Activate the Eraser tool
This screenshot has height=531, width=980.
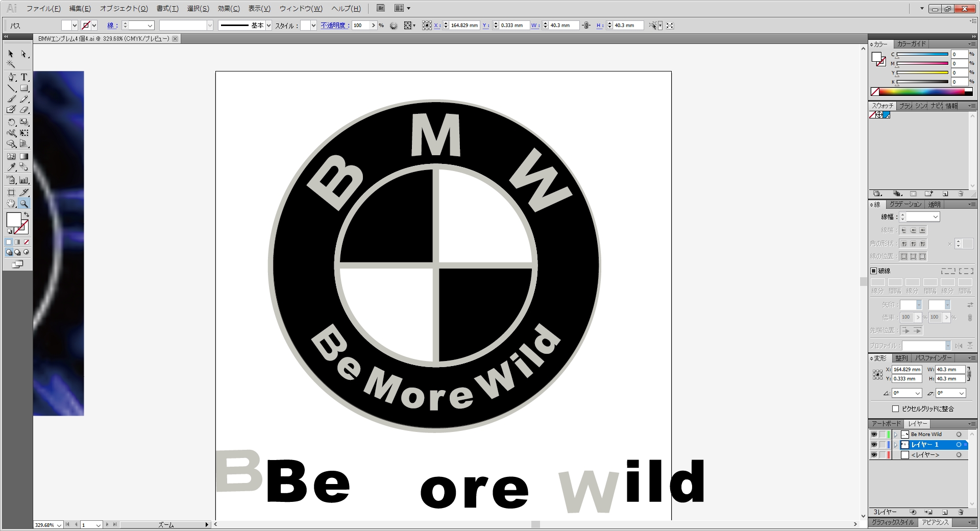coord(24,109)
